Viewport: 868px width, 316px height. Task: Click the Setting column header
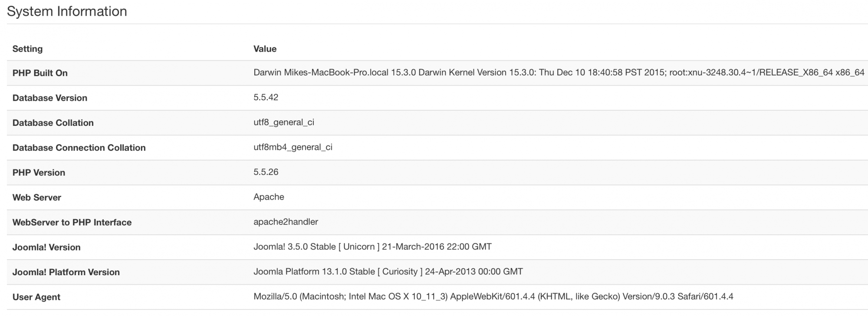(x=27, y=49)
